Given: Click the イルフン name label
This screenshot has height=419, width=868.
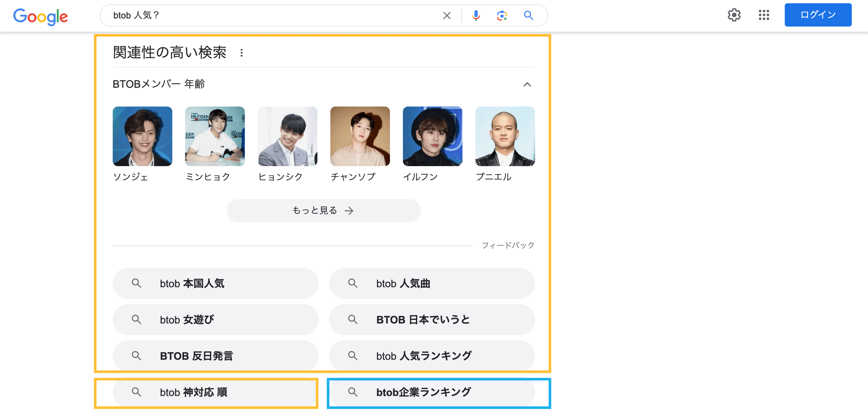Looking at the screenshot, I should click(x=420, y=177).
